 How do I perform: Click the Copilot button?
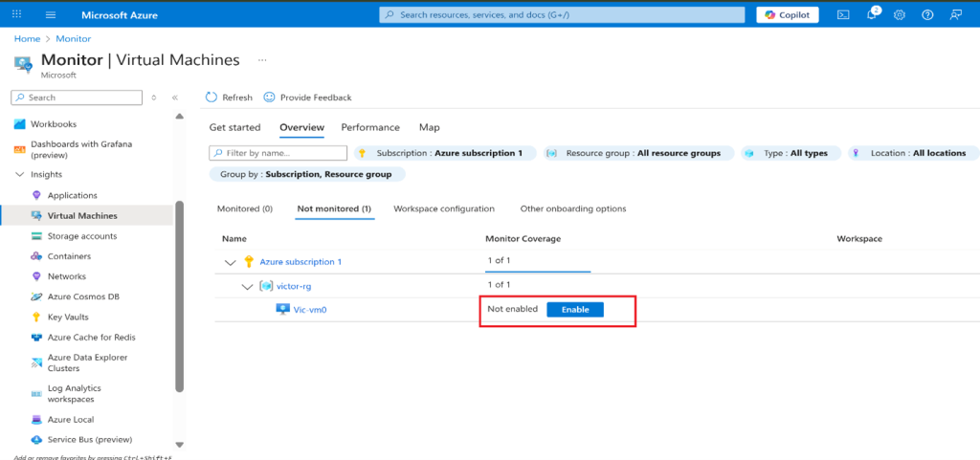788,15
